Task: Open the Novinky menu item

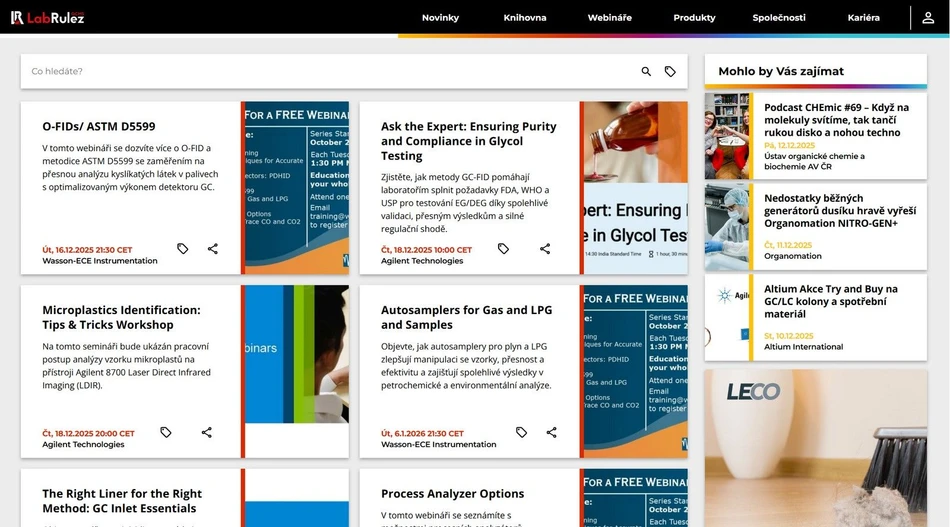Action: tap(440, 18)
